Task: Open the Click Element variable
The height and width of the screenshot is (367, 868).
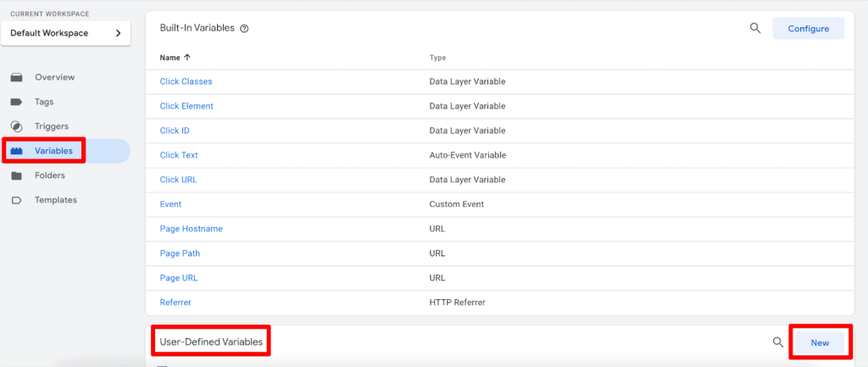Action: pyautogui.click(x=186, y=106)
